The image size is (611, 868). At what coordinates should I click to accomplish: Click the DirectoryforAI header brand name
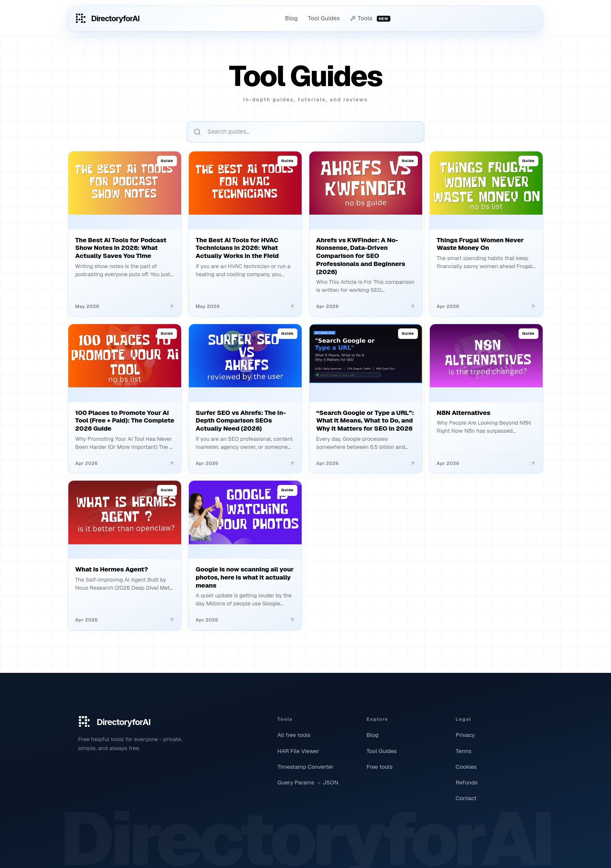(115, 18)
